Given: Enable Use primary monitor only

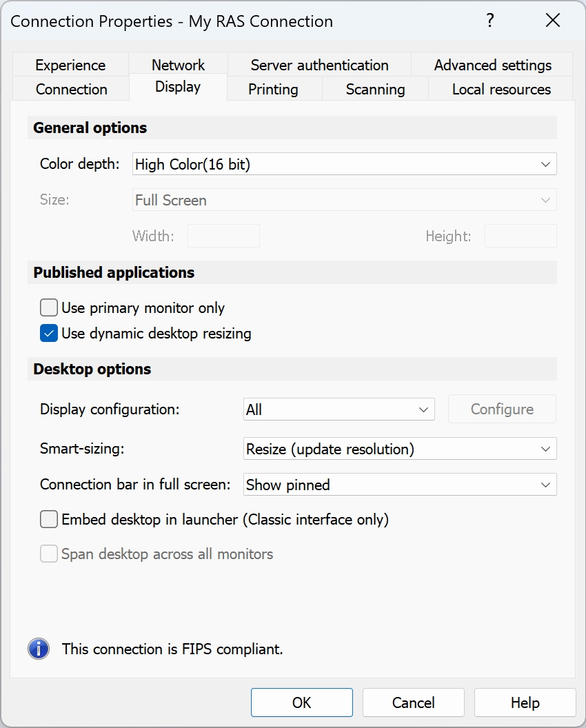Looking at the screenshot, I should click(x=49, y=307).
